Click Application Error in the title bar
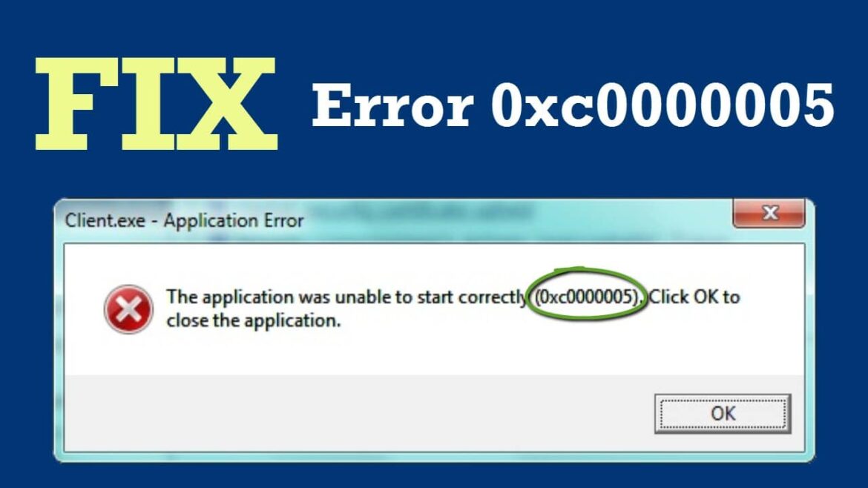This screenshot has width=868, height=488. (x=234, y=221)
